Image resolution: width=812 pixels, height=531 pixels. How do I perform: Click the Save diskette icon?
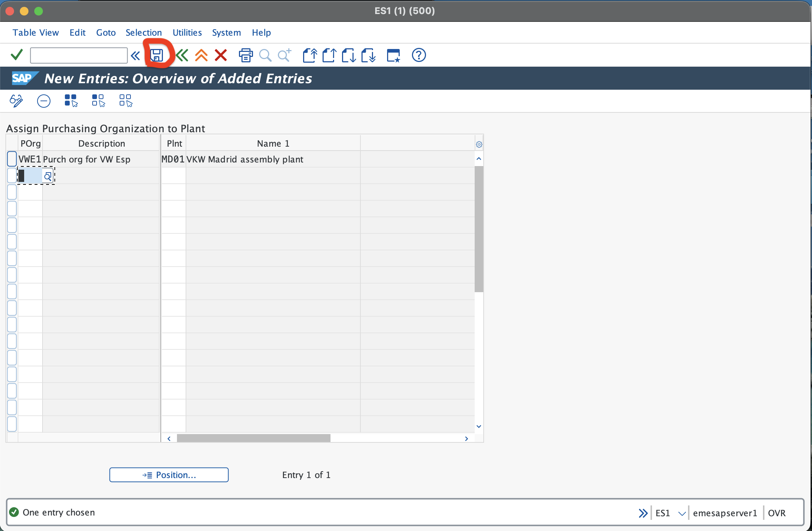point(156,55)
